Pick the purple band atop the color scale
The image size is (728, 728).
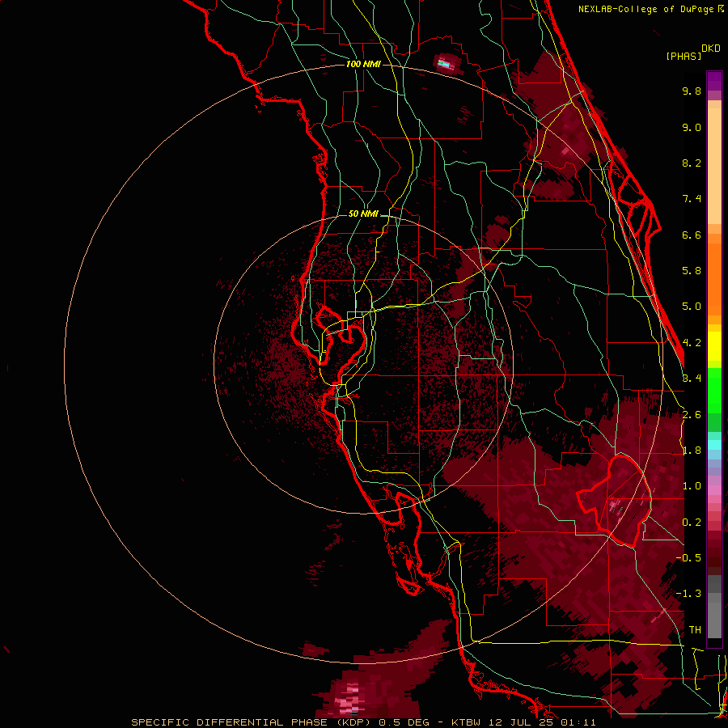coord(714,81)
